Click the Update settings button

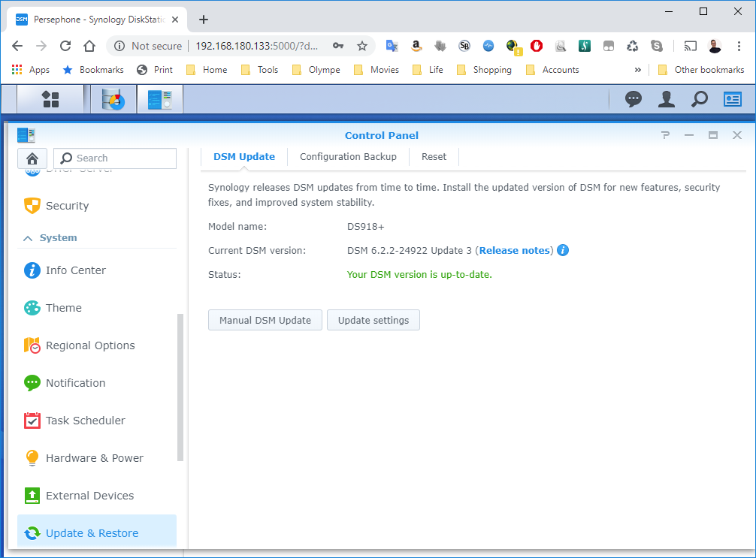(373, 321)
